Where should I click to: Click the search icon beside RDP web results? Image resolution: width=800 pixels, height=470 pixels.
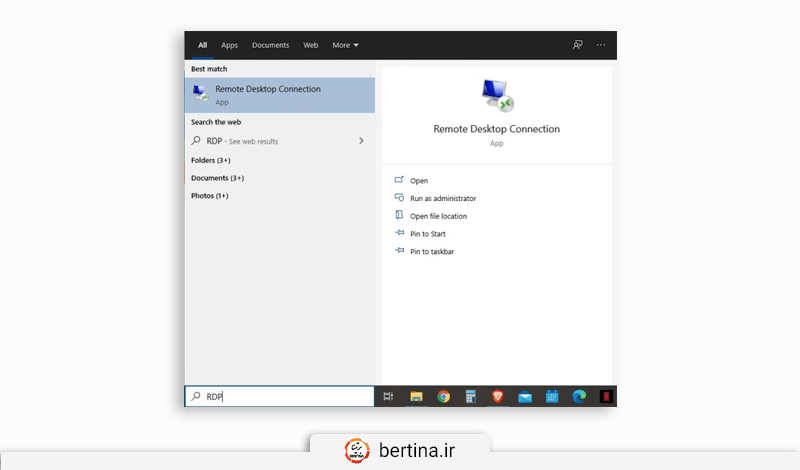point(196,140)
